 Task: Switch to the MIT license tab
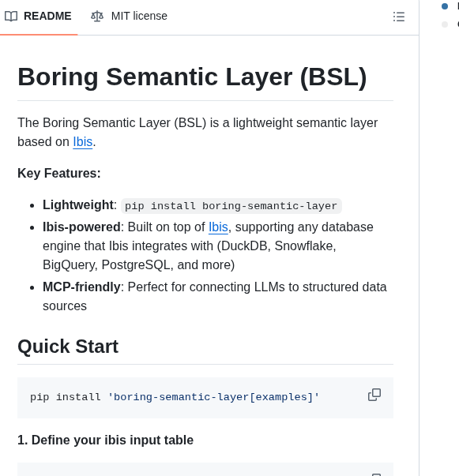click(129, 16)
